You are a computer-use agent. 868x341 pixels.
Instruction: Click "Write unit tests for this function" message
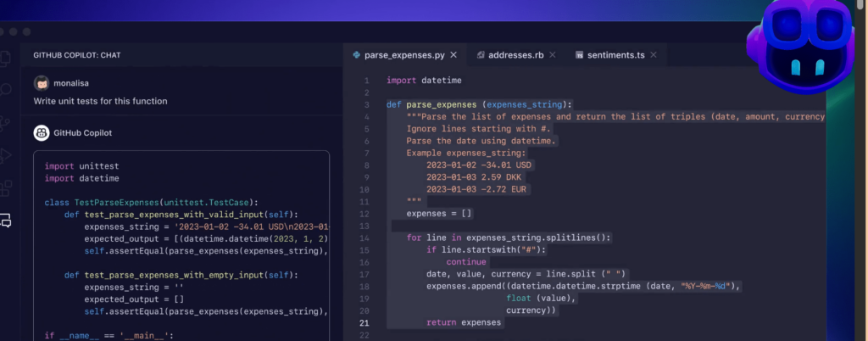pyautogui.click(x=100, y=101)
